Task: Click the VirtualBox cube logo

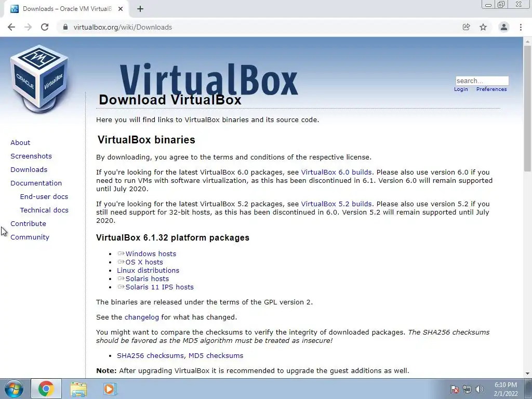Action: (x=39, y=79)
